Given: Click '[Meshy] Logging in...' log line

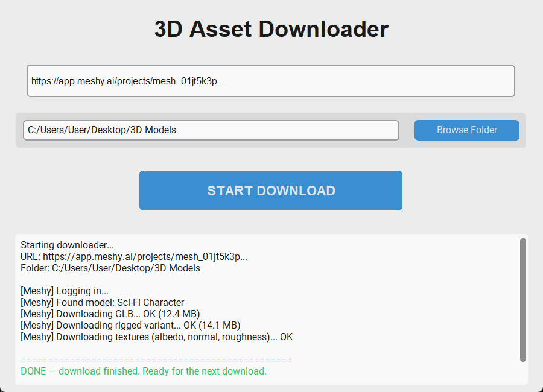Looking at the screenshot, I should (65, 291).
